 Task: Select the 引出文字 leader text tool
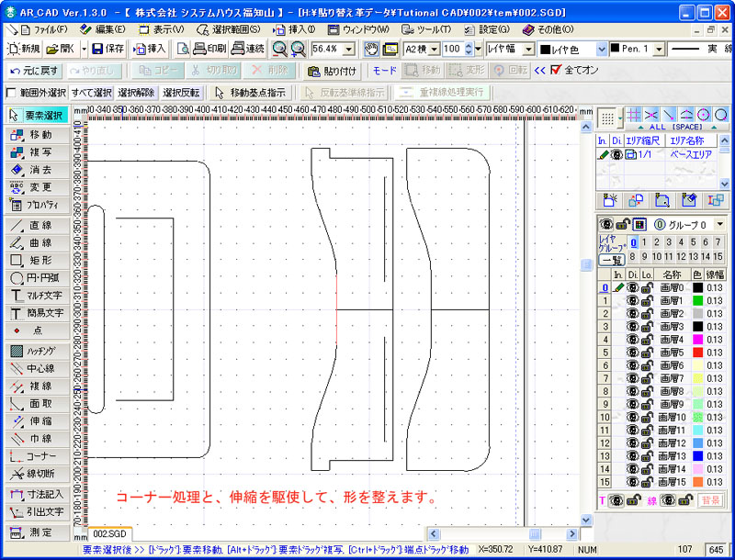click(x=38, y=511)
